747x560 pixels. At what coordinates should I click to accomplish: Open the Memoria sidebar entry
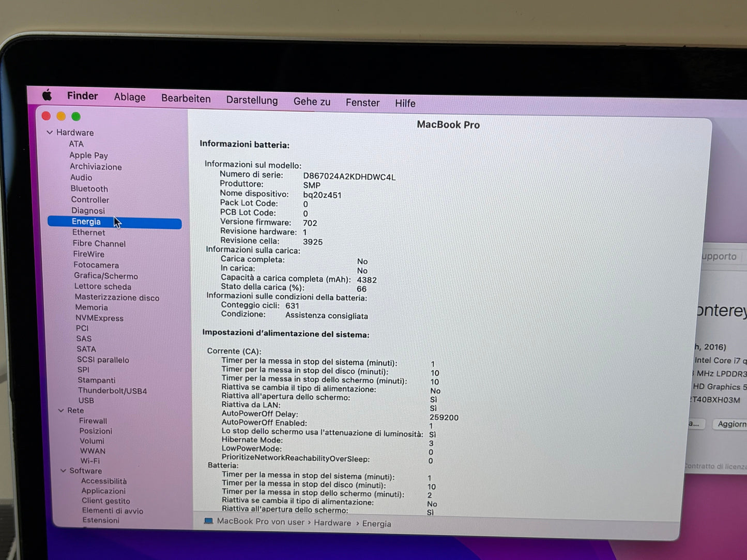click(x=92, y=307)
